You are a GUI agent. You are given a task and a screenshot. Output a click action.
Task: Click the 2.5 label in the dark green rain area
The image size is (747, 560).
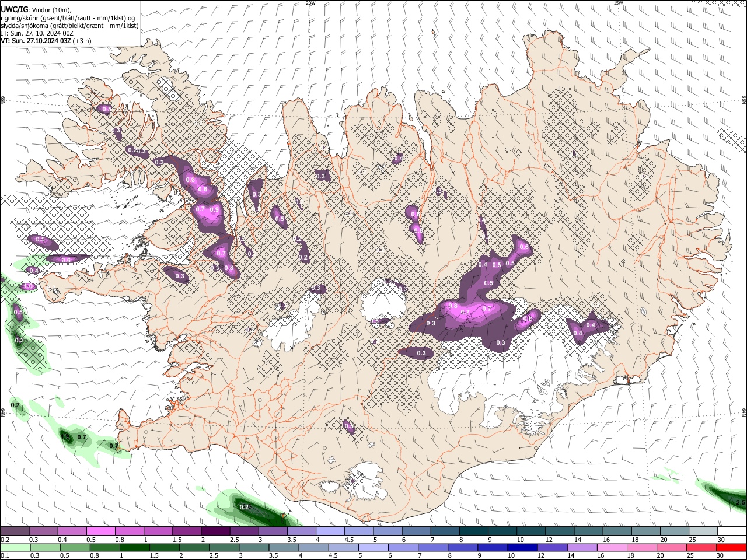741,502
